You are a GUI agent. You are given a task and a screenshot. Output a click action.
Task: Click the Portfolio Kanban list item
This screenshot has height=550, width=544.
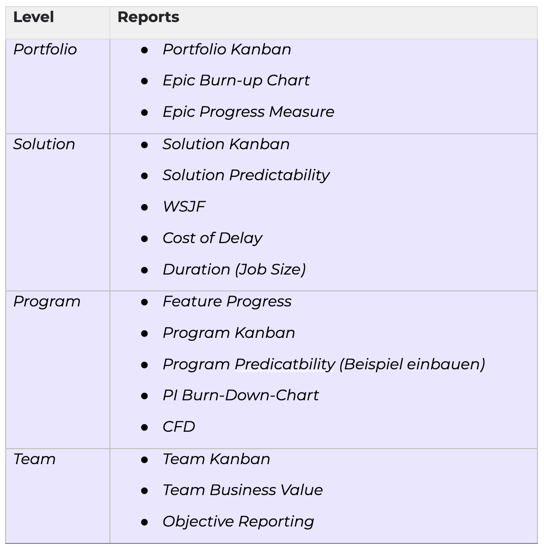point(227,49)
